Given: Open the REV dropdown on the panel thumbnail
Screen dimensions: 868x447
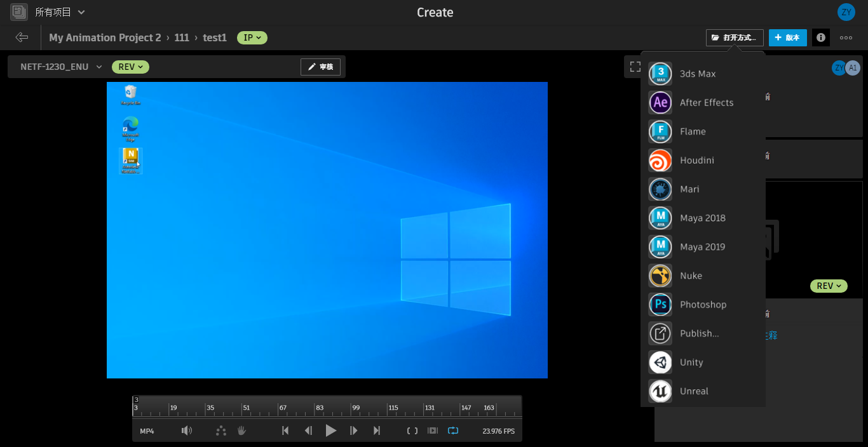Looking at the screenshot, I should (829, 286).
